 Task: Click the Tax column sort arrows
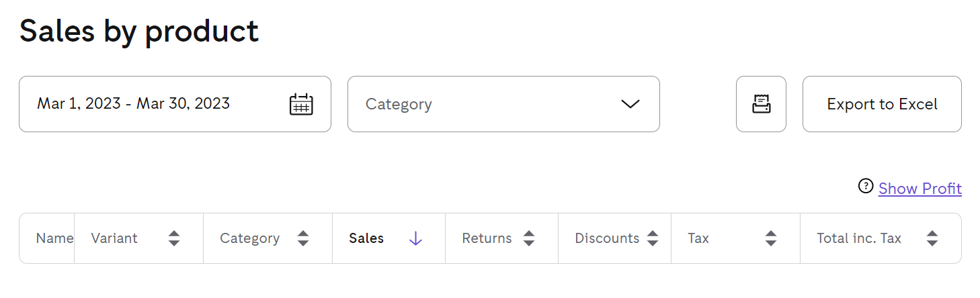coord(771,238)
